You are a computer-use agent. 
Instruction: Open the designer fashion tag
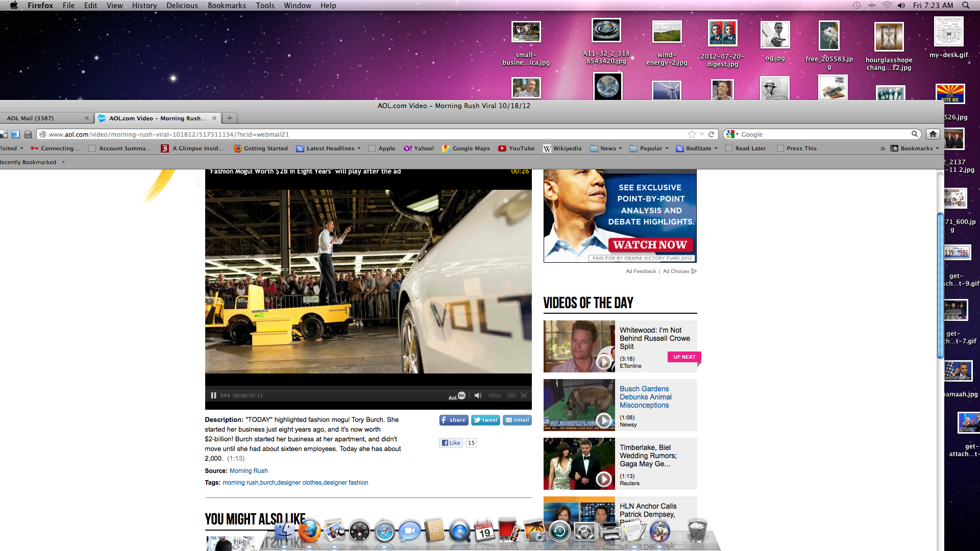(x=346, y=483)
